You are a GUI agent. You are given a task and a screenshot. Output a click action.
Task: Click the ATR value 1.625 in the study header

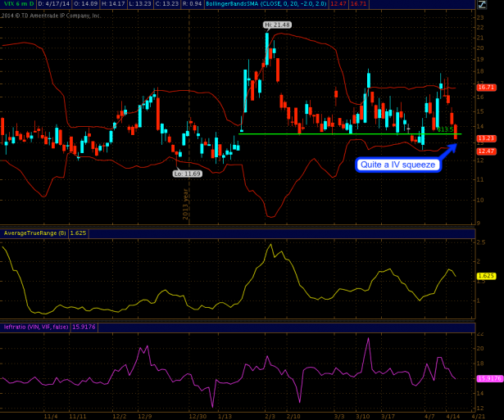pyautogui.click(x=79, y=233)
